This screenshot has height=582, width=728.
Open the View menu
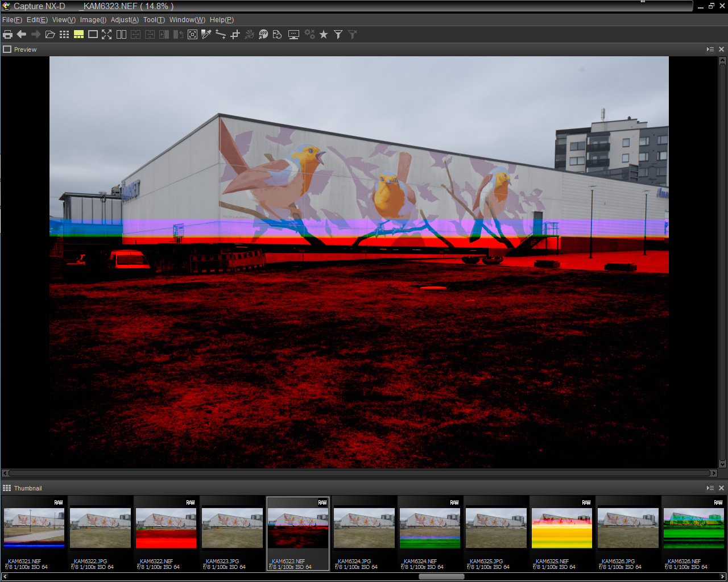64,20
